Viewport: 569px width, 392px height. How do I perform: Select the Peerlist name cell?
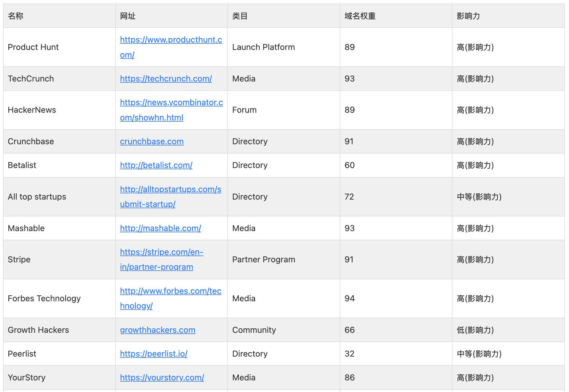coord(59,354)
